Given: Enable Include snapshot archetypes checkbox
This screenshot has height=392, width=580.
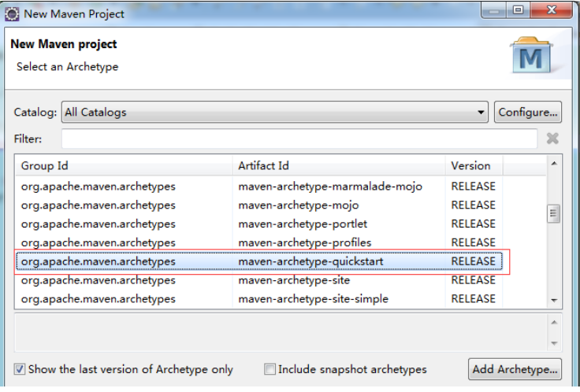Looking at the screenshot, I should (270, 369).
